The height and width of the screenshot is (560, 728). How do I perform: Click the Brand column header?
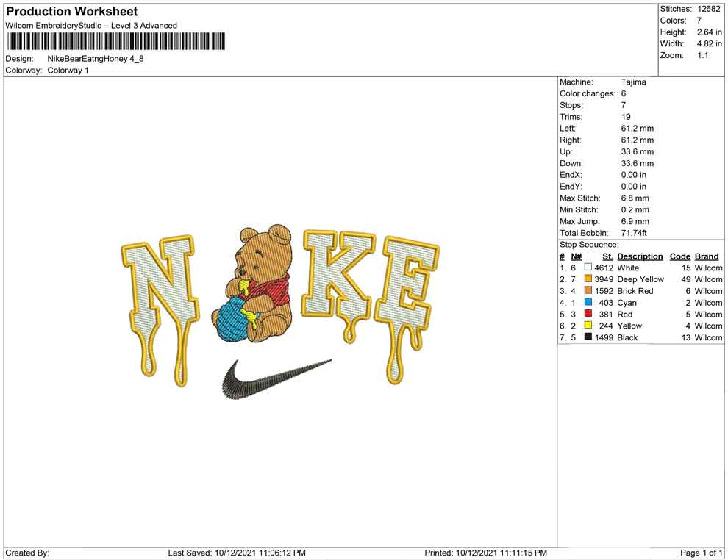pos(707,256)
